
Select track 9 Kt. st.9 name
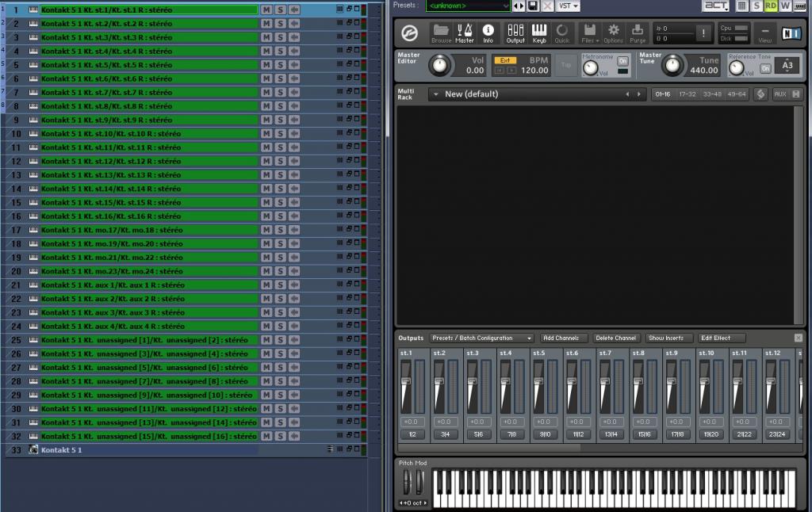pos(149,120)
